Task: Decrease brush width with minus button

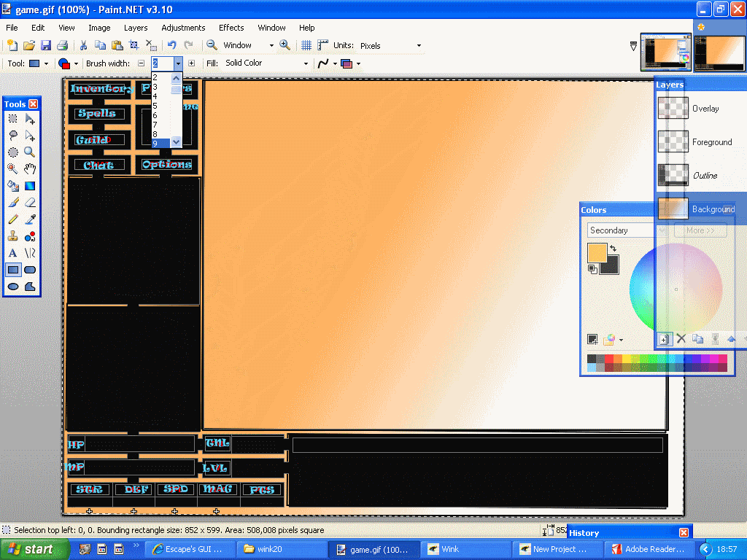Action: [x=141, y=63]
